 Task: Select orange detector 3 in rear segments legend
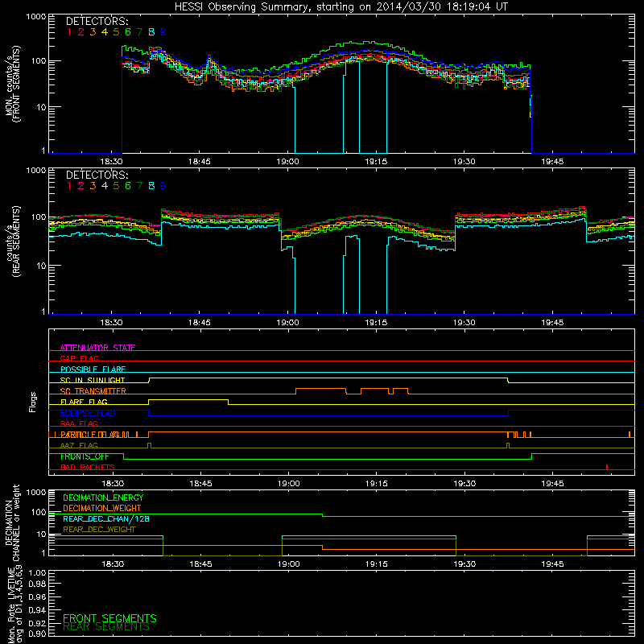pos(93,186)
